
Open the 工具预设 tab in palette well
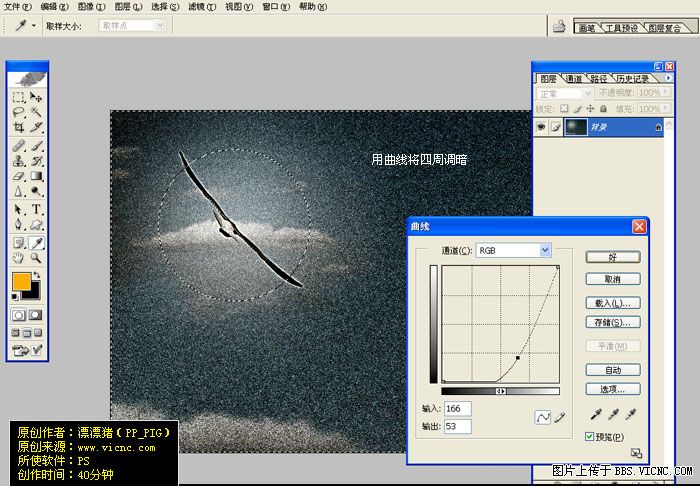(622, 28)
